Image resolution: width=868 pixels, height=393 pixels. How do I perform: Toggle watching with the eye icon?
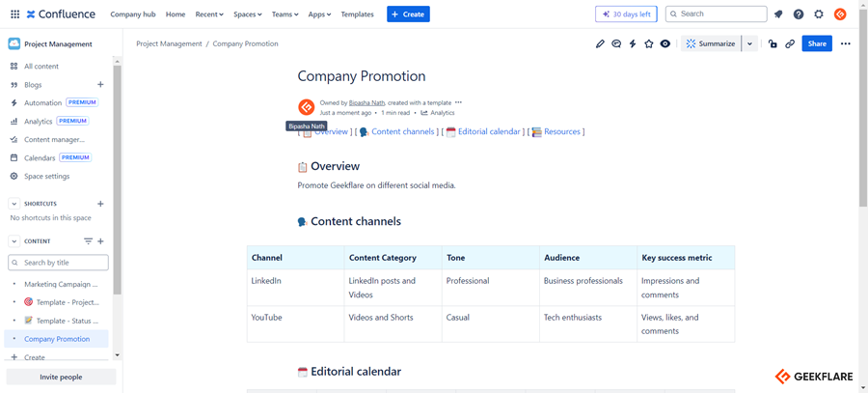point(665,43)
